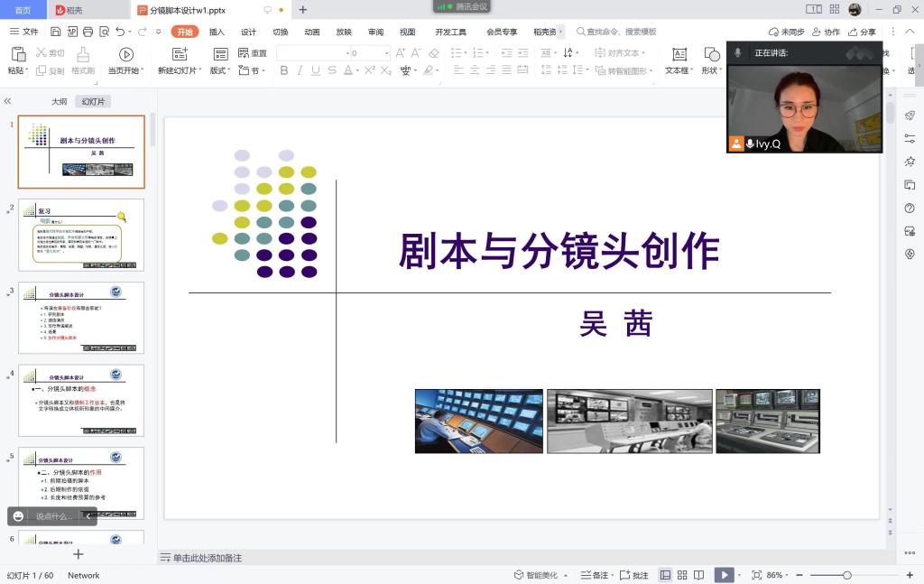Click the 分享 share button

pos(861,32)
